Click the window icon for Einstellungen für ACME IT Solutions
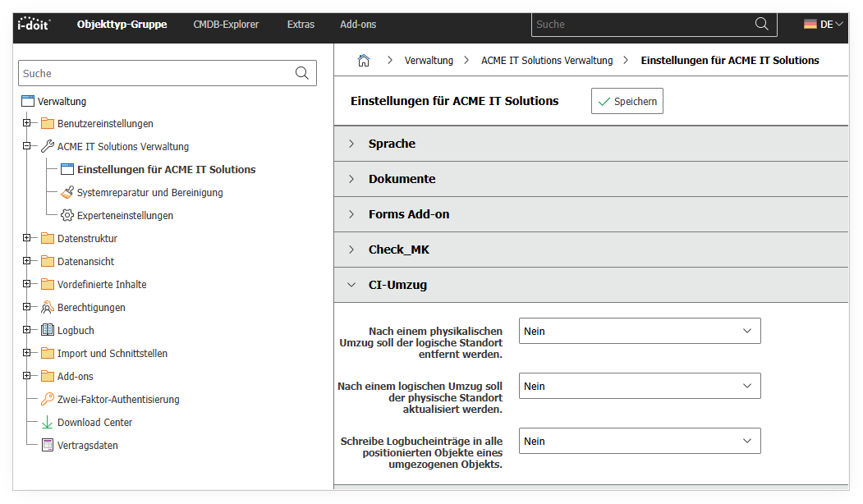This screenshot has width=863, height=504. click(x=67, y=169)
